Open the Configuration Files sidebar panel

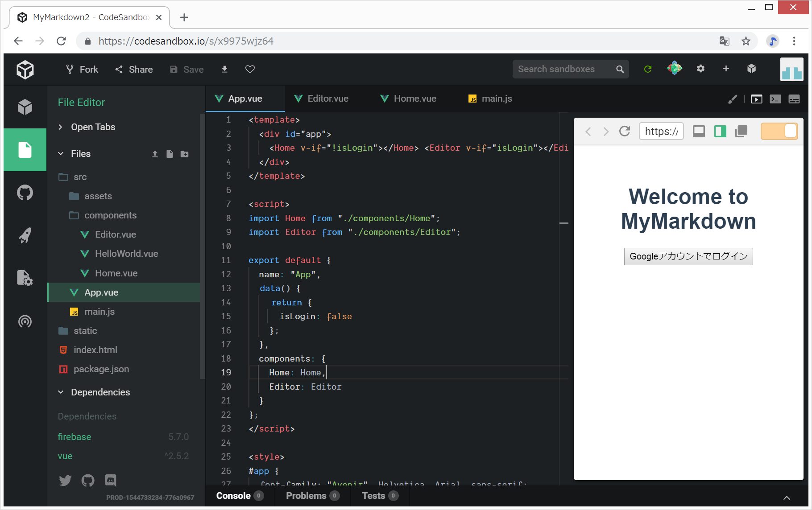click(x=25, y=278)
